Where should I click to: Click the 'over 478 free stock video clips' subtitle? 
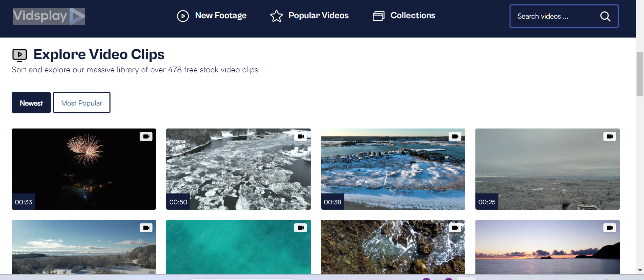tap(204, 70)
